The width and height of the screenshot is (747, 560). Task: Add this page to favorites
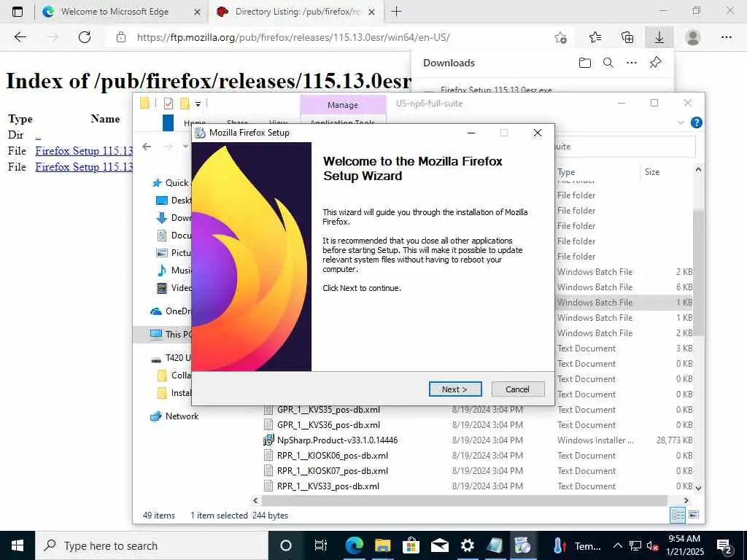point(561,37)
